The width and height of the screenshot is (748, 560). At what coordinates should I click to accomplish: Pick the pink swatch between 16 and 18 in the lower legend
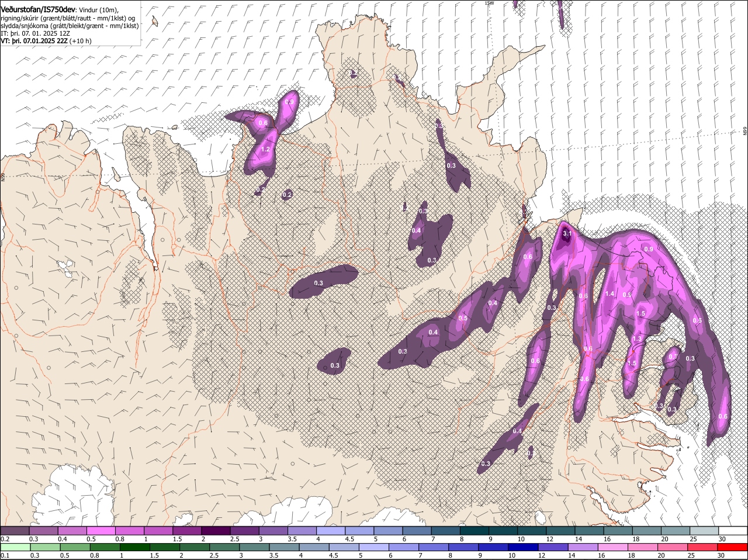coord(613,548)
